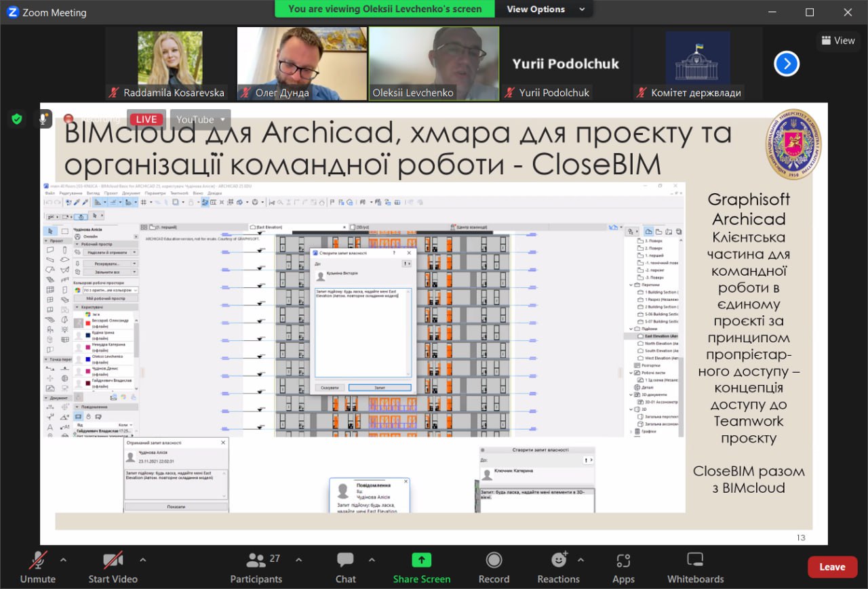This screenshot has height=589, width=868.
Task: Expand the caret next to Chat
Action: [372, 560]
